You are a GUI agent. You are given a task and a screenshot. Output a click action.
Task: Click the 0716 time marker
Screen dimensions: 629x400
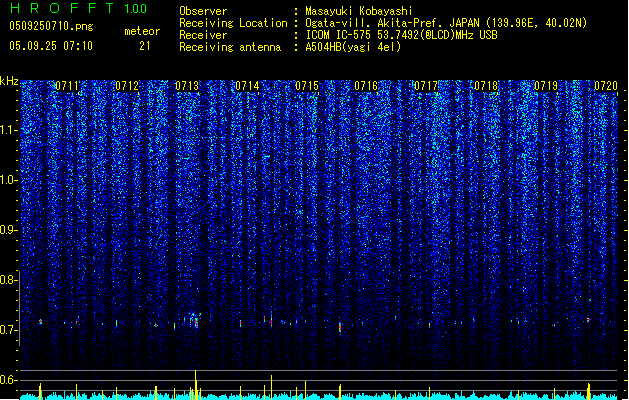[x=366, y=86]
